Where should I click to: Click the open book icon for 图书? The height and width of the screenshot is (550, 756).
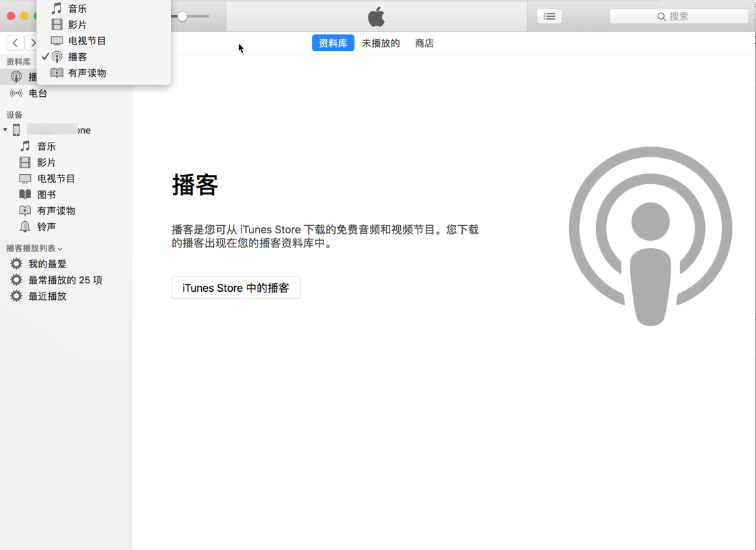(25, 194)
